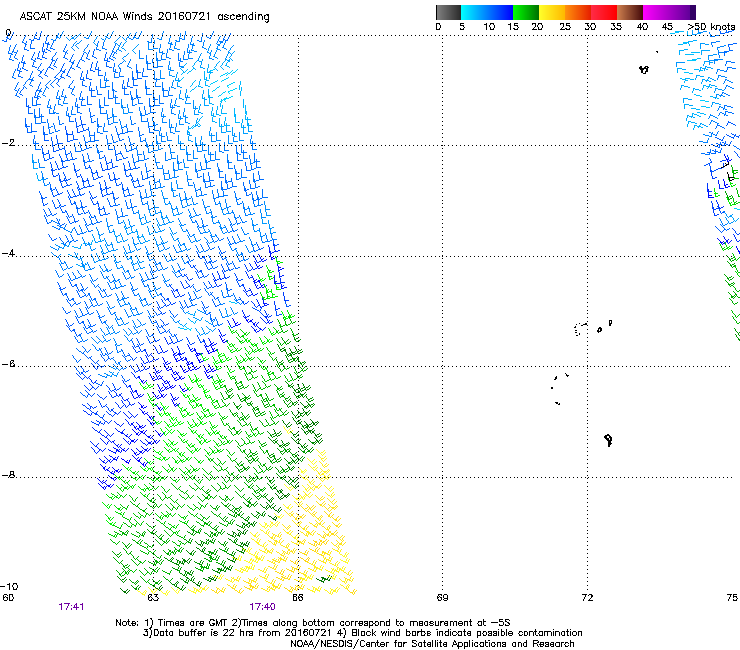Image resolution: width=740 pixels, height=650 pixels.
Task: Click the blue 10-15 knots legend color
Action: click(500, 12)
